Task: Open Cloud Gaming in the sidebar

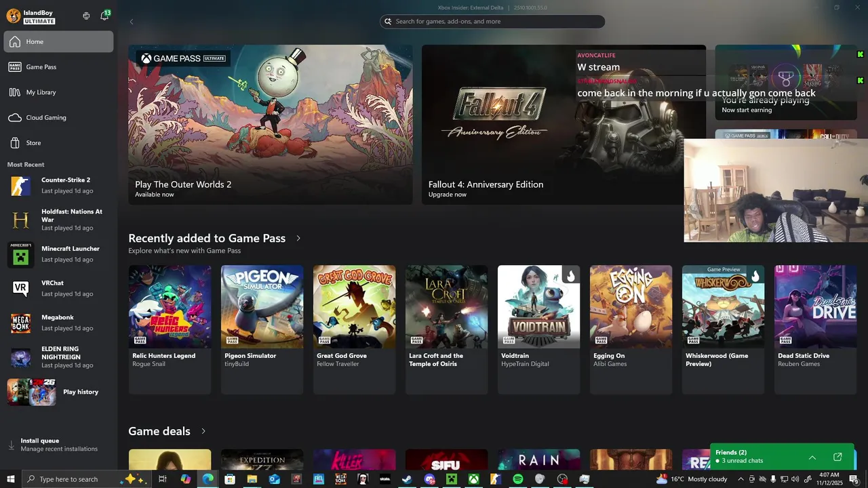Action: click(58, 117)
